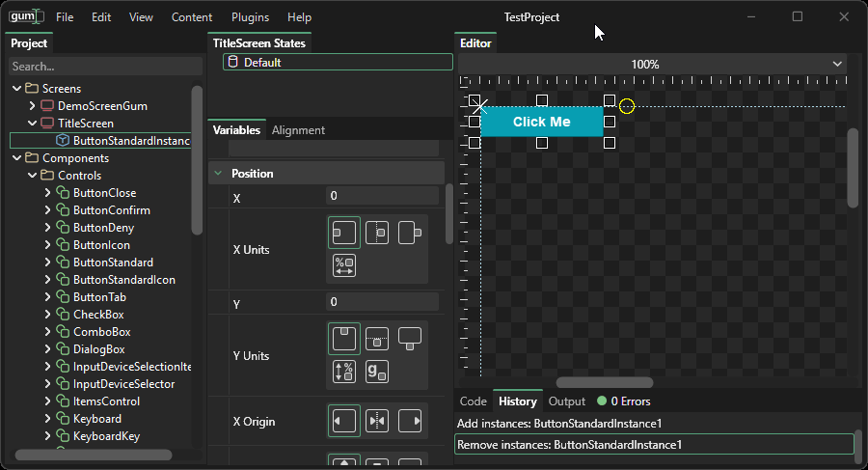Set X Units to pixels from center
Viewport: 868px width, 470px height.
pos(377,233)
